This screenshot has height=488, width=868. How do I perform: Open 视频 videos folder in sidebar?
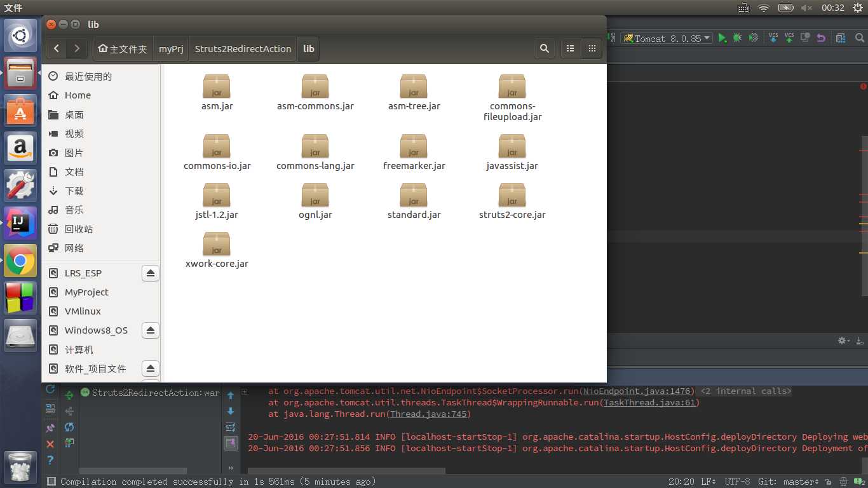tap(101, 133)
